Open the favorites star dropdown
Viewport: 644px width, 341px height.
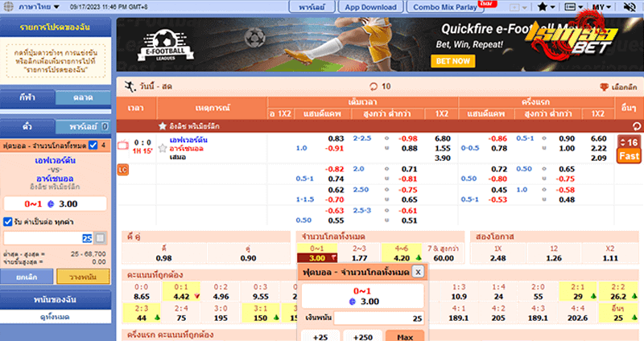pyautogui.click(x=547, y=7)
